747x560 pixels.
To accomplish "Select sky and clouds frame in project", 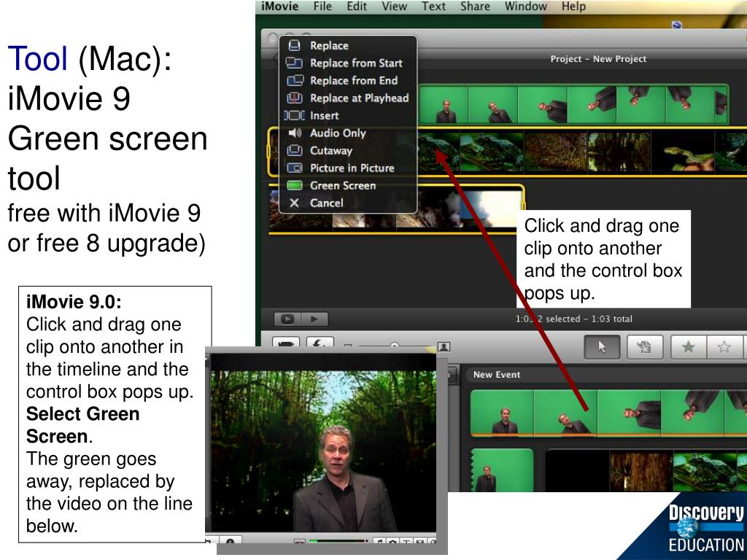I will 491,209.
